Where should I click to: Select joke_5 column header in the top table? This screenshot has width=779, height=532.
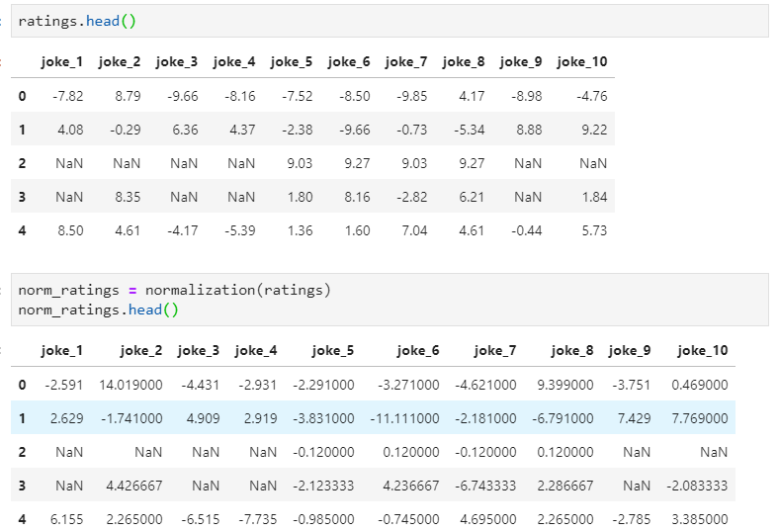pos(292,62)
